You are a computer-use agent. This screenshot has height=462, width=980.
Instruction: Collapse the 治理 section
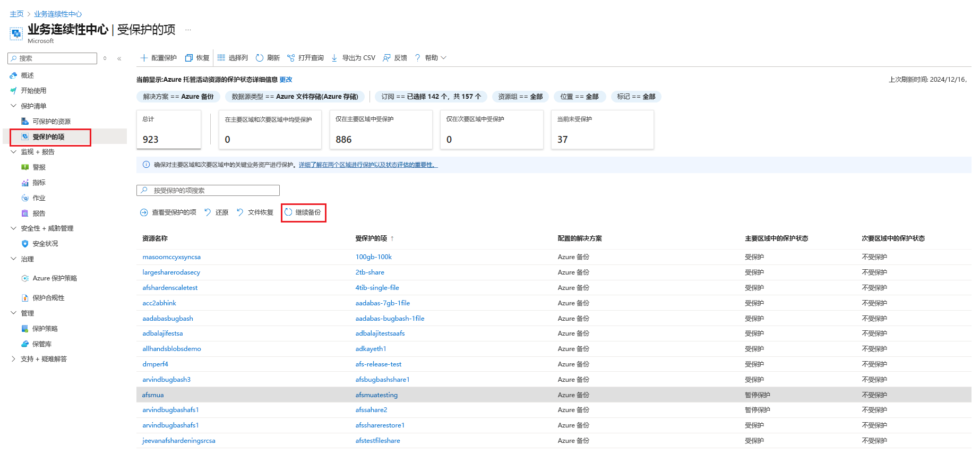[x=13, y=259]
